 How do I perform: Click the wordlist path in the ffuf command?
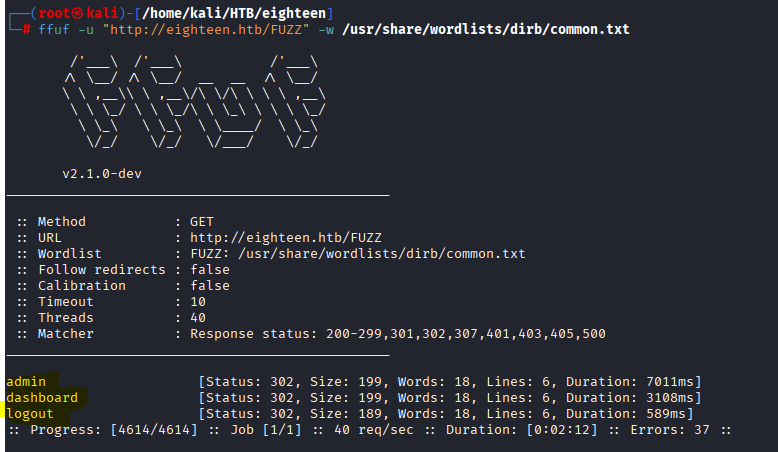pos(487,29)
